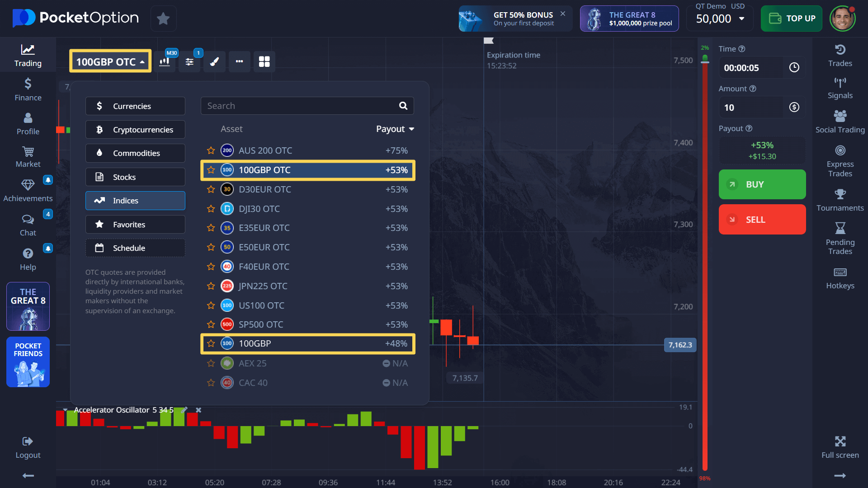The height and width of the screenshot is (488, 868).
Task: Click the trader sentiment vertical bar
Action: pyautogui.click(x=704, y=262)
